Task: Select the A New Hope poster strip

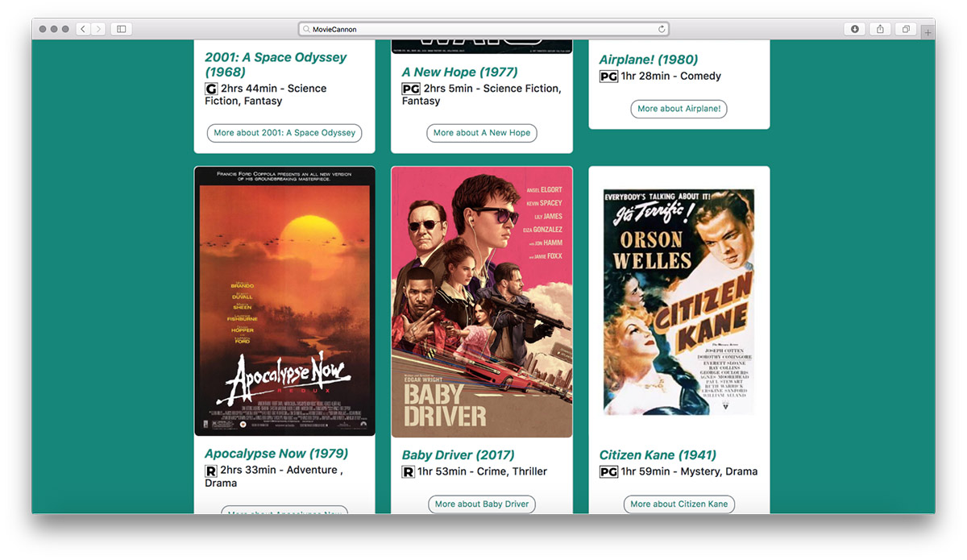Action: coord(482,46)
